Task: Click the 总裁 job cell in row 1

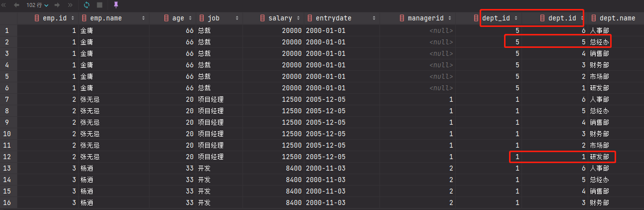Action: (219, 30)
